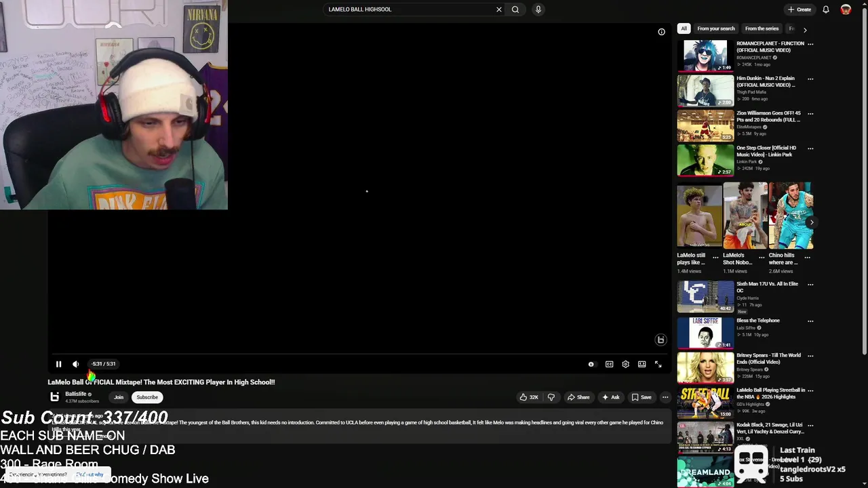Select the All filter chip

(684, 28)
